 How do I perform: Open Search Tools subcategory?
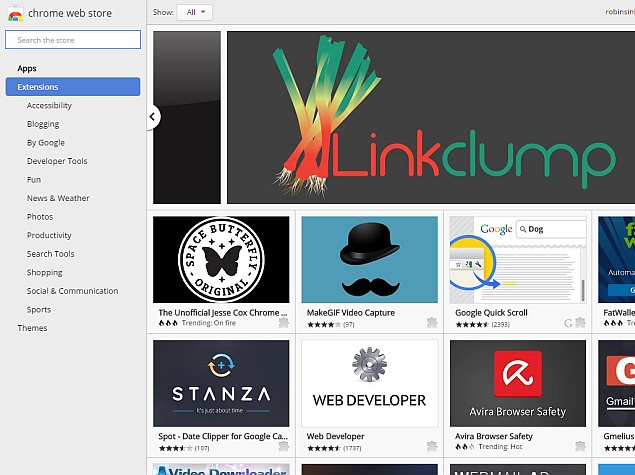51,254
